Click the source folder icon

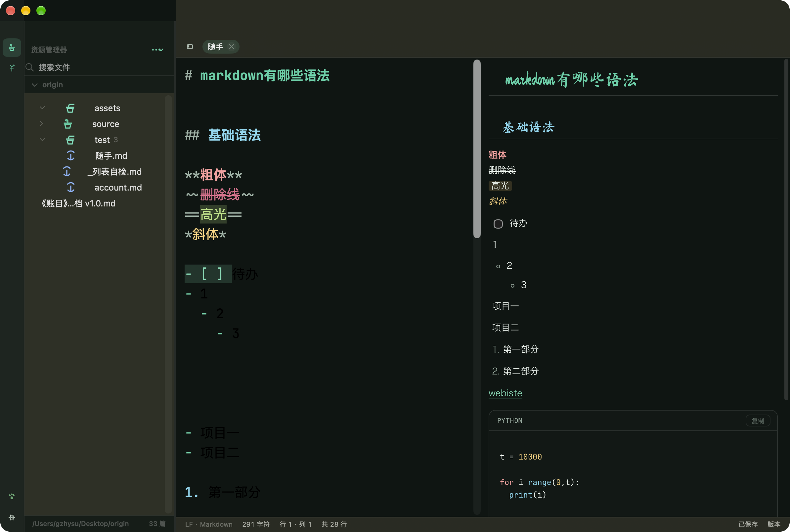[x=68, y=124]
